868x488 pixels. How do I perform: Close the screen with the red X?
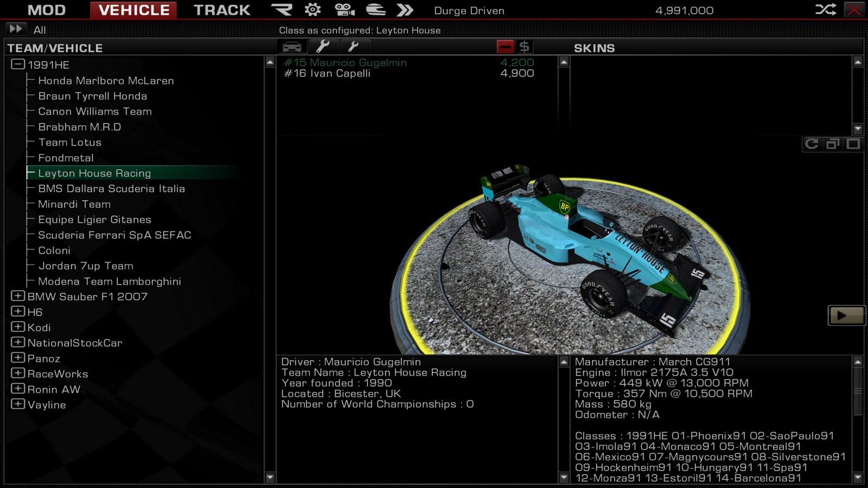point(854,10)
